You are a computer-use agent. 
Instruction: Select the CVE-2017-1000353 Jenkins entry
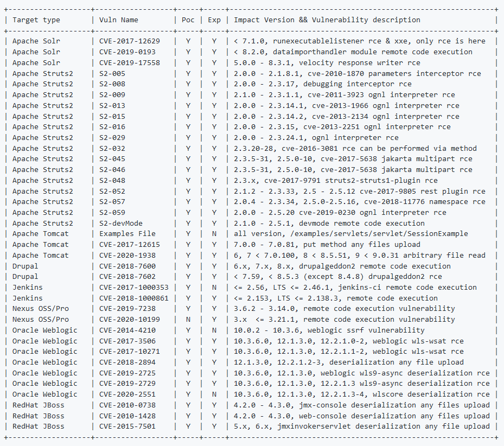point(133,288)
